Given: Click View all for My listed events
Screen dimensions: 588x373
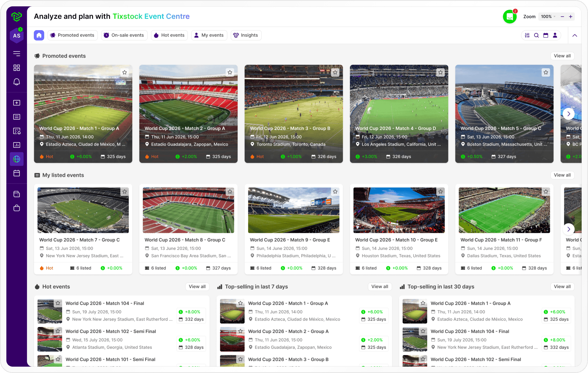Looking at the screenshot, I should coord(562,175).
